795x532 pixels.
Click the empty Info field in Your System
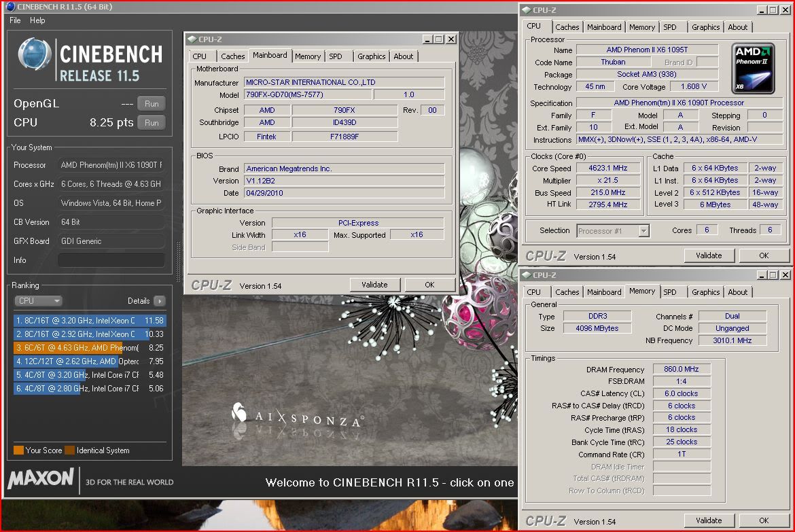coord(111,260)
